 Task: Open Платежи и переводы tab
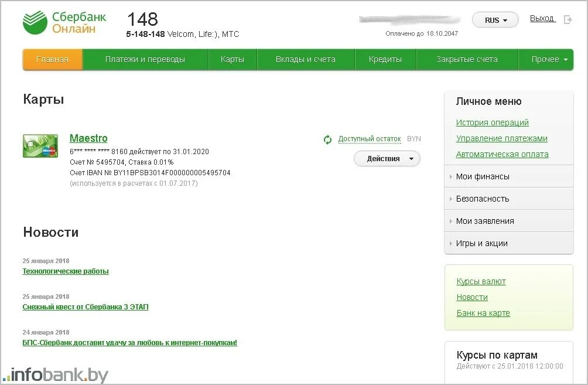[145, 59]
